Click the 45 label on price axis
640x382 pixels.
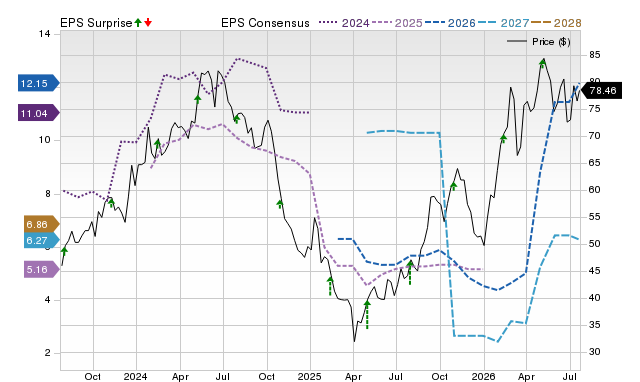[594, 271]
